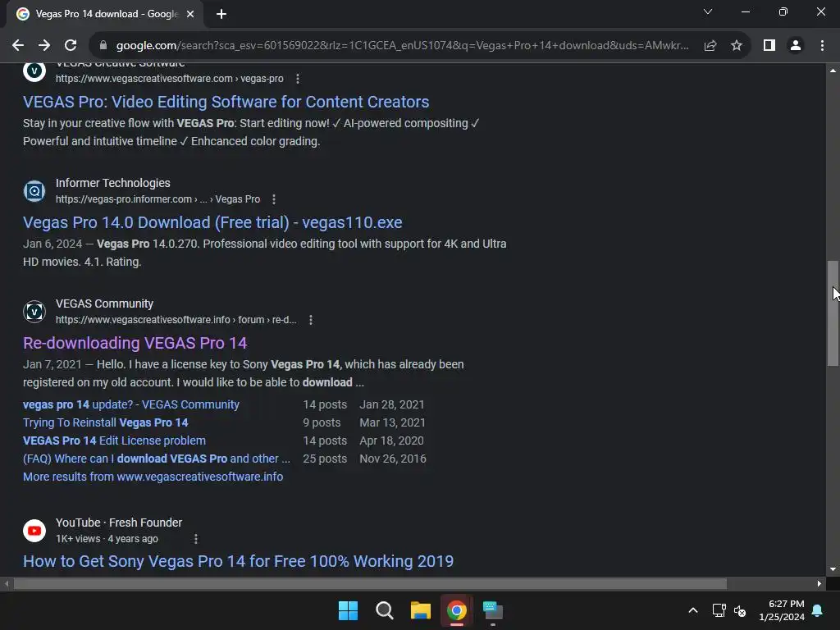Open options for VEGAS Community result

[311, 320]
